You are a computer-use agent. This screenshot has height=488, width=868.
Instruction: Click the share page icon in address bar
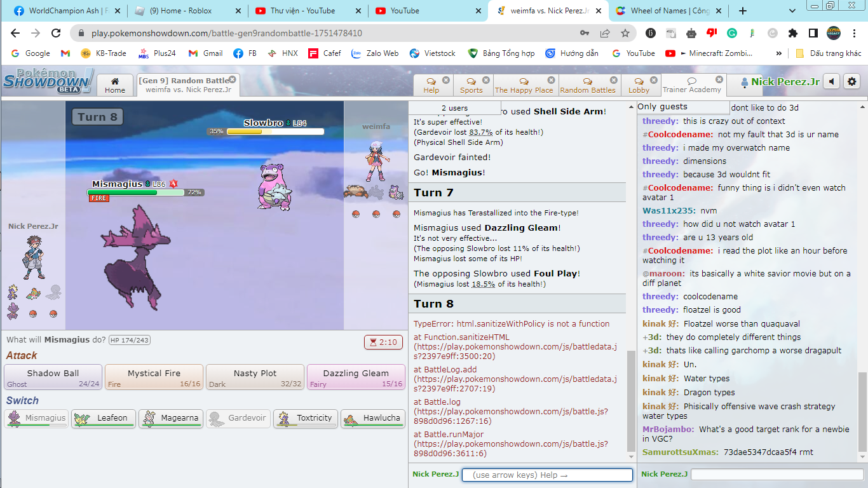point(605,33)
